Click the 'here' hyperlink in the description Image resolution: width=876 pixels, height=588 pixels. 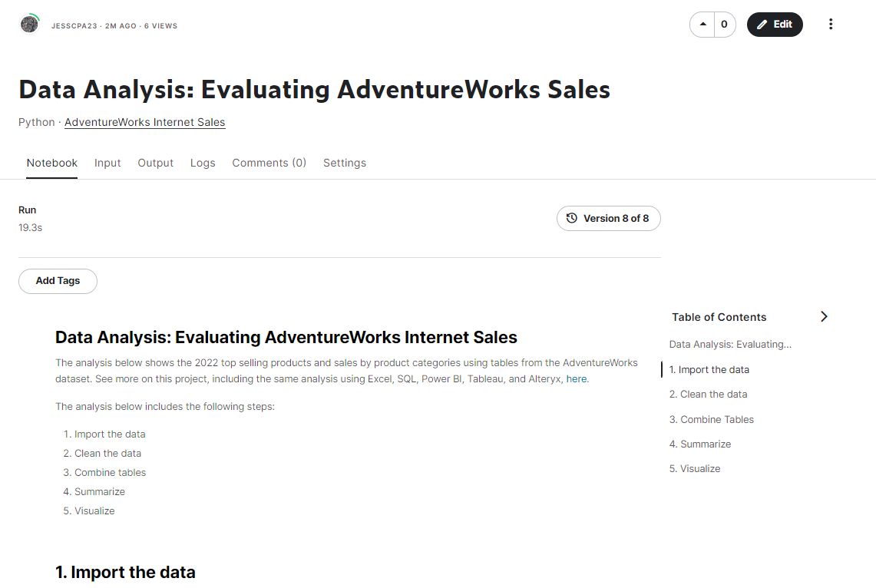577,378
